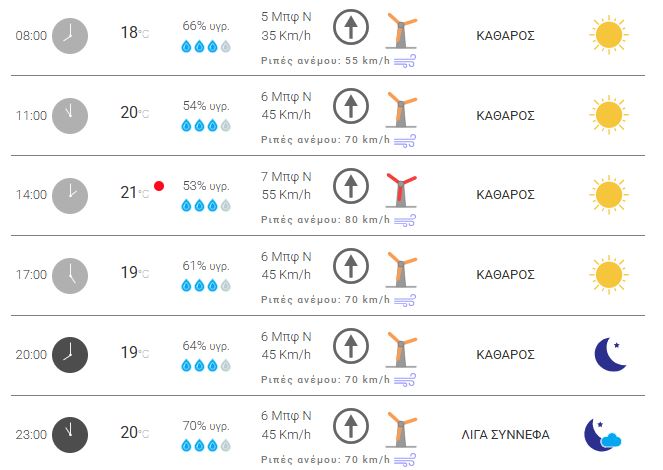Click the humidity droplets under 66% υγρ.
Viewport: 663px width, 470px height.
click(206, 46)
